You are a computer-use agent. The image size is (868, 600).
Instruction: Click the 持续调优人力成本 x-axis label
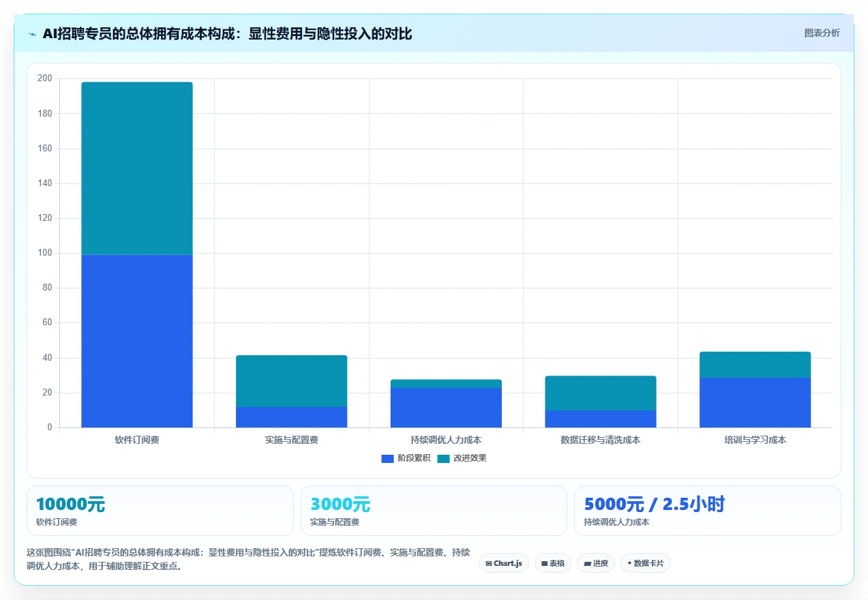click(446, 440)
